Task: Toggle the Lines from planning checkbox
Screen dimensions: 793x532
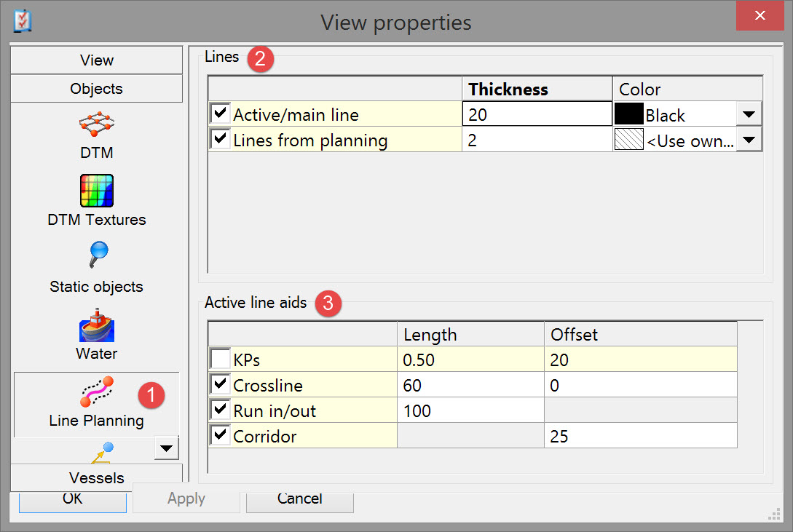Action: click(x=219, y=140)
